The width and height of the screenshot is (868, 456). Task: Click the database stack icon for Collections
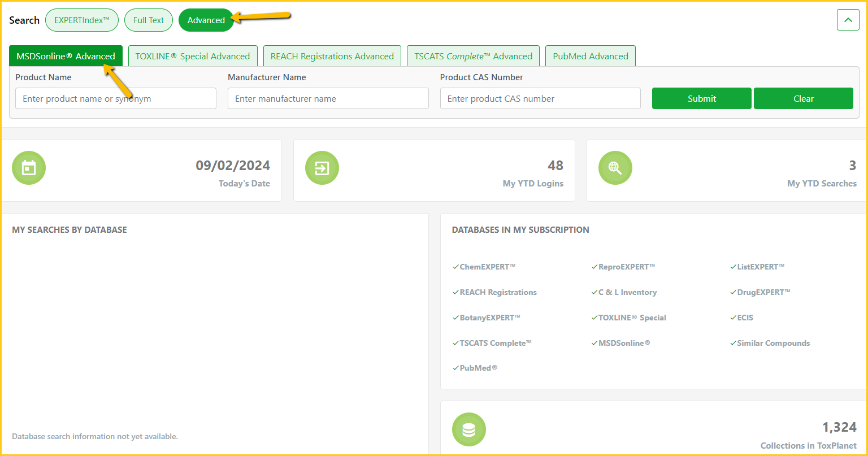point(468,429)
